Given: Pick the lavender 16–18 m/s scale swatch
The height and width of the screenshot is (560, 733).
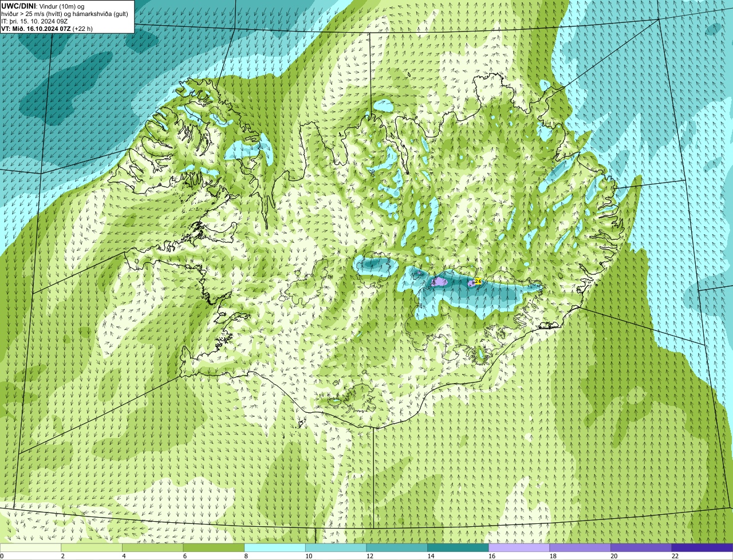Looking at the screenshot, I should pyautogui.click(x=519, y=547).
